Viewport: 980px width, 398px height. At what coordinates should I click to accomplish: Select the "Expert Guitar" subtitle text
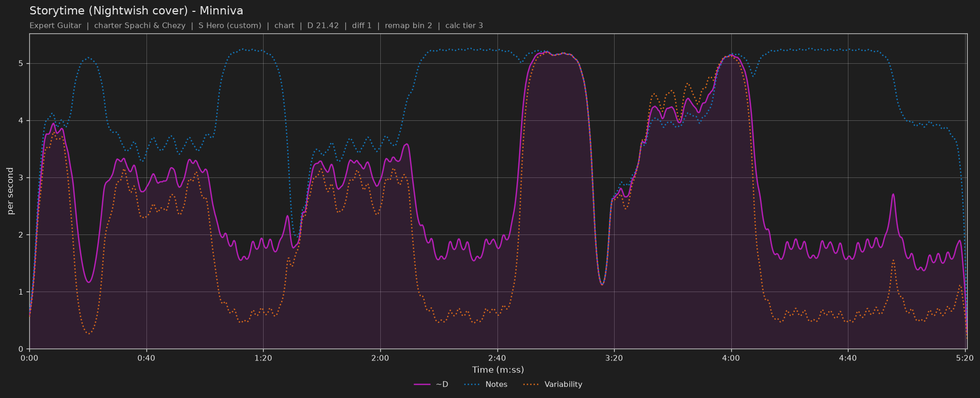(56, 26)
